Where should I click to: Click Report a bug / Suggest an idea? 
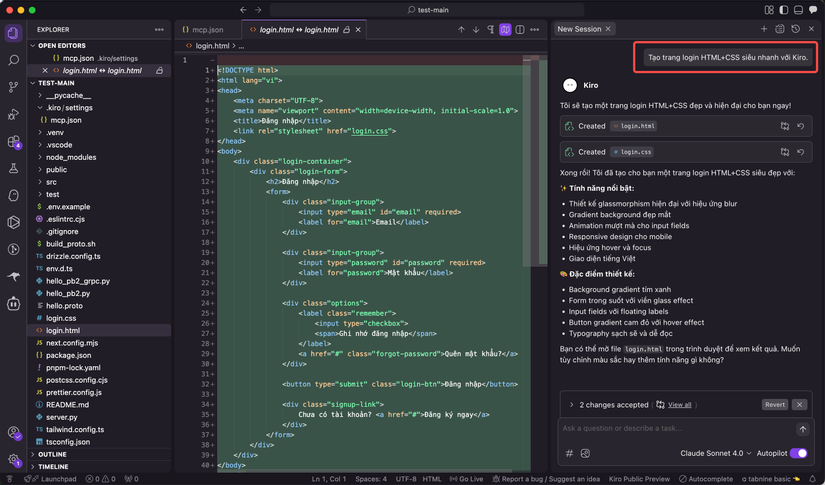point(546,479)
